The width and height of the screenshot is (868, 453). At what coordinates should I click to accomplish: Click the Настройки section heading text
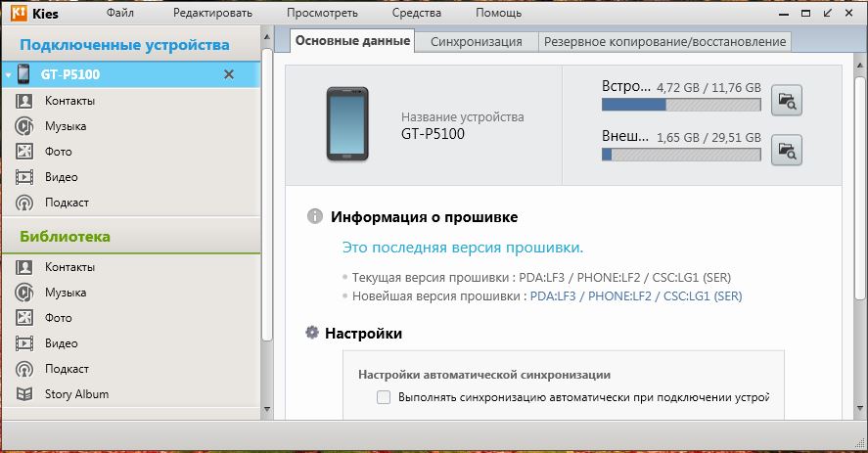tap(363, 334)
